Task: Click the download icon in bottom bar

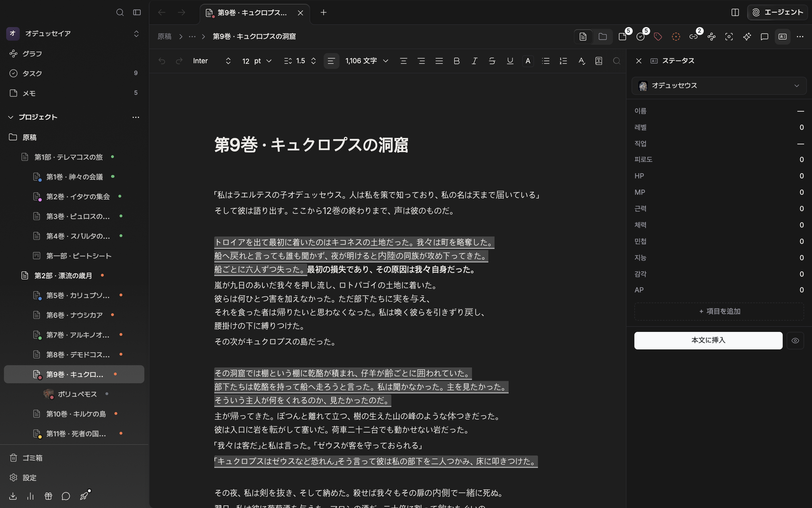Action: tap(13, 496)
